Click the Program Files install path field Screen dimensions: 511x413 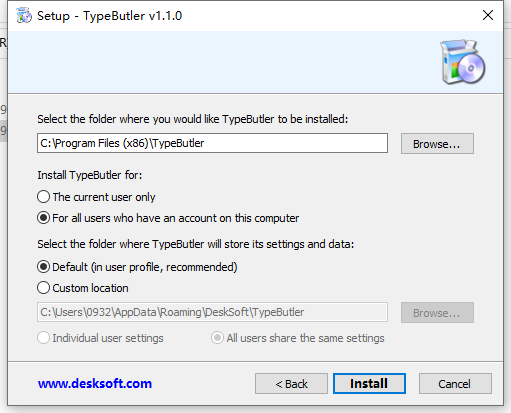pos(212,143)
